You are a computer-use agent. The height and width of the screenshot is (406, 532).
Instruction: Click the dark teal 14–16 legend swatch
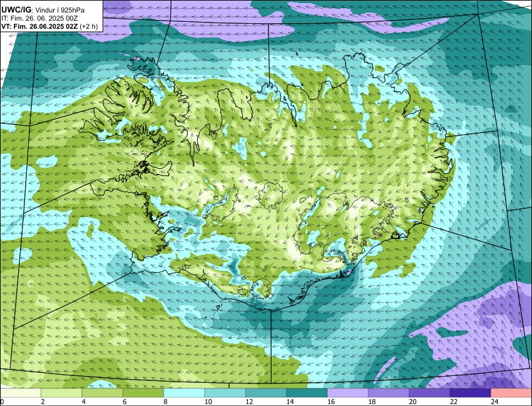tap(307, 393)
